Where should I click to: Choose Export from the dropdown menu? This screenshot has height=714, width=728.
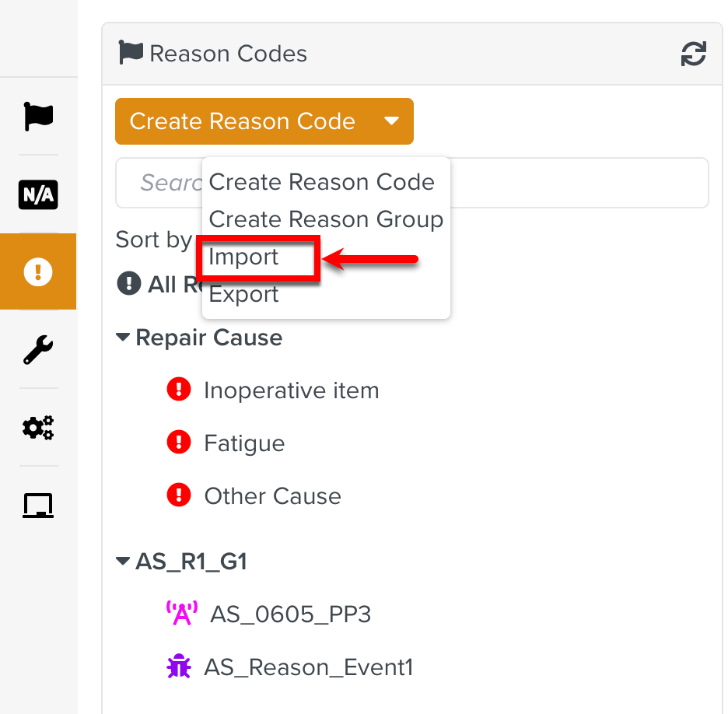tap(244, 295)
